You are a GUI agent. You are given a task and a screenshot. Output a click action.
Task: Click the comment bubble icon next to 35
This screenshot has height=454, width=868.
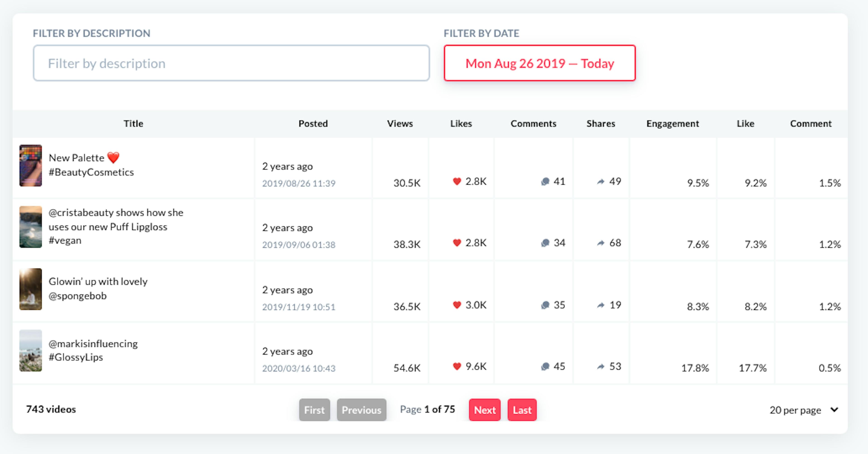pyautogui.click(x=545, y=305)
